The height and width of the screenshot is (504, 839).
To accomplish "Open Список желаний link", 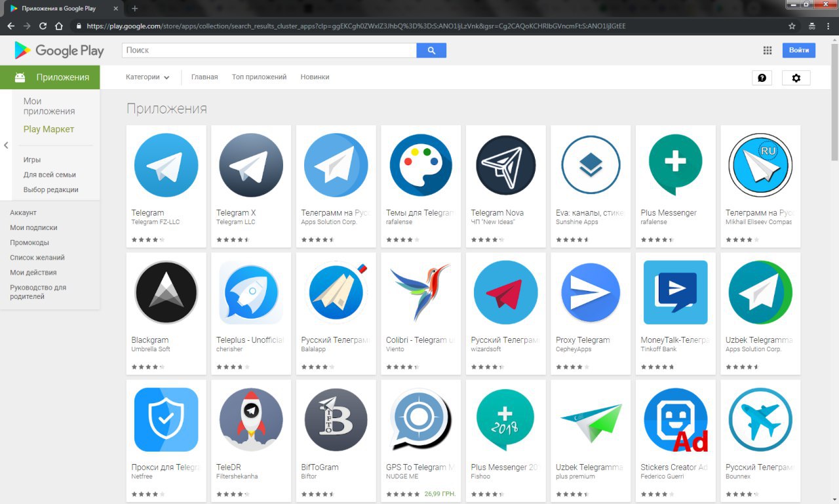I will (37, 258).
